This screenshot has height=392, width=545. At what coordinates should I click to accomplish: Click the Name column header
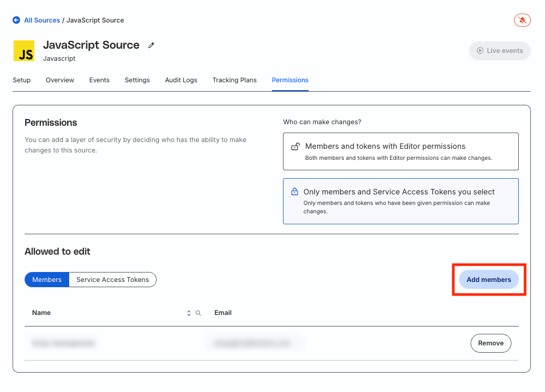click(41, 313)
